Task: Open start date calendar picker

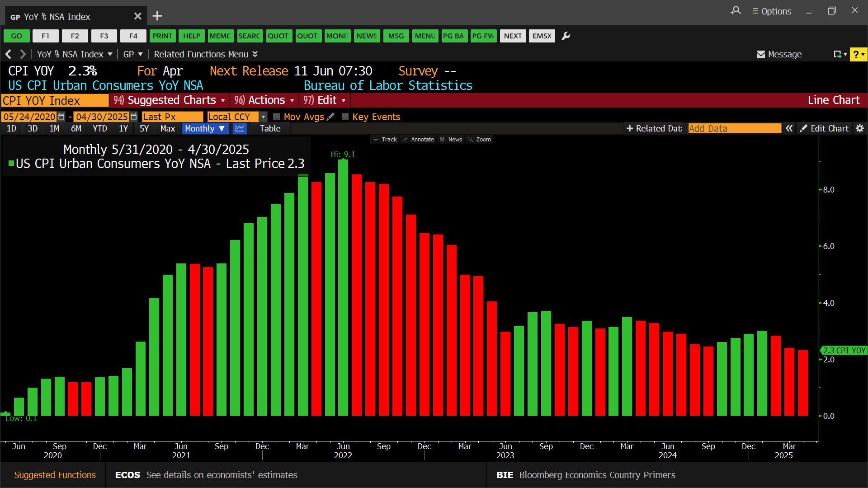Action: tap(61, 117)
